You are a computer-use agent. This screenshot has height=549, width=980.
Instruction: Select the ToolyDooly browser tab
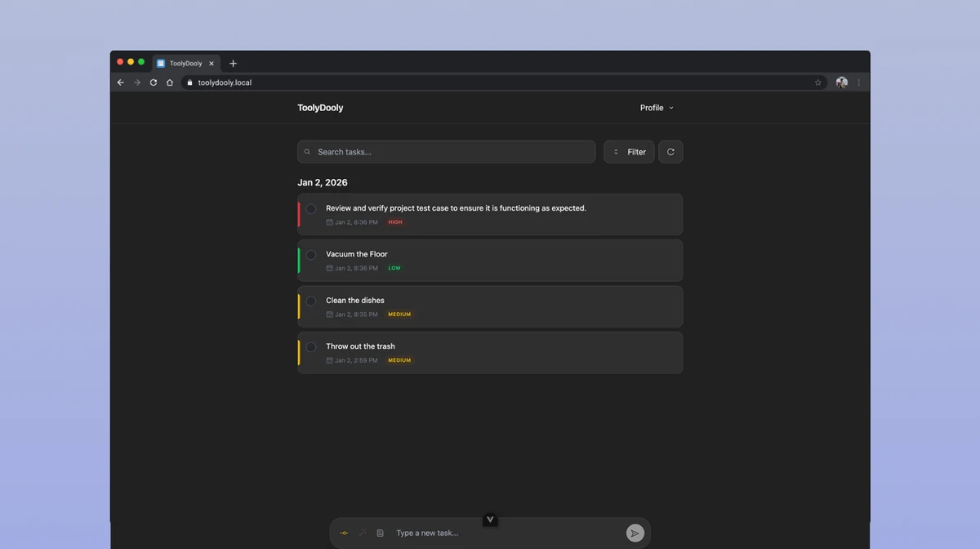pyautogui.click(x=185, y=64)
